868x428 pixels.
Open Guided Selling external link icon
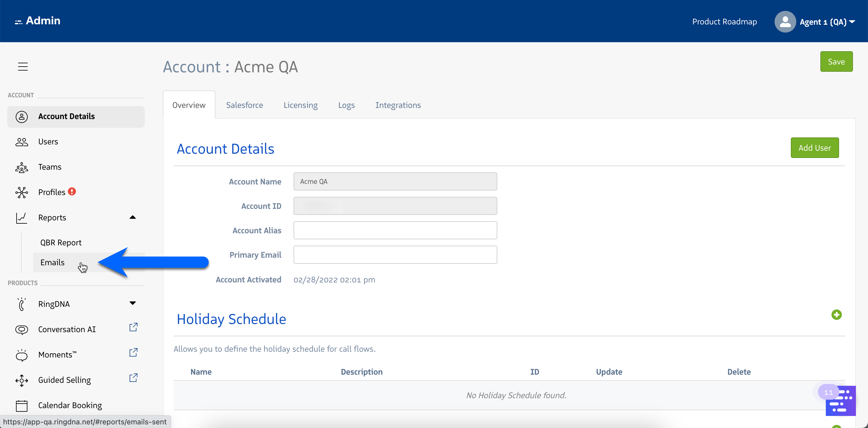(x=134, y=377)
